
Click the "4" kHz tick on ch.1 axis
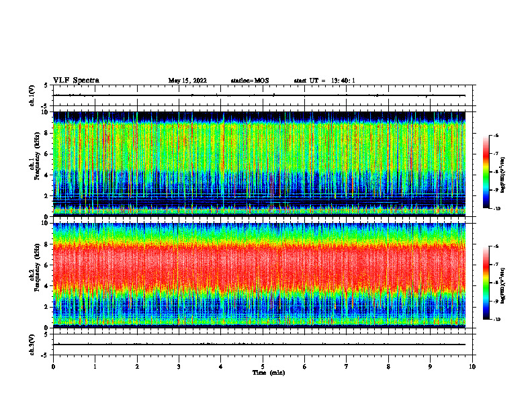[46, 175]
